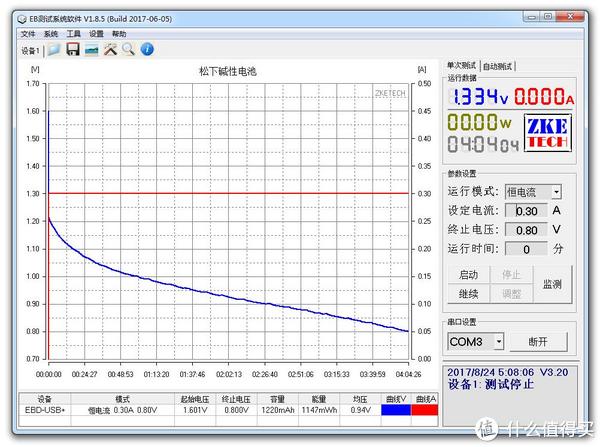Click the 终止电压 field with 0.80
Image resolution: width=600 pixels, height=447 pixels.
click(x=526, y=230)
